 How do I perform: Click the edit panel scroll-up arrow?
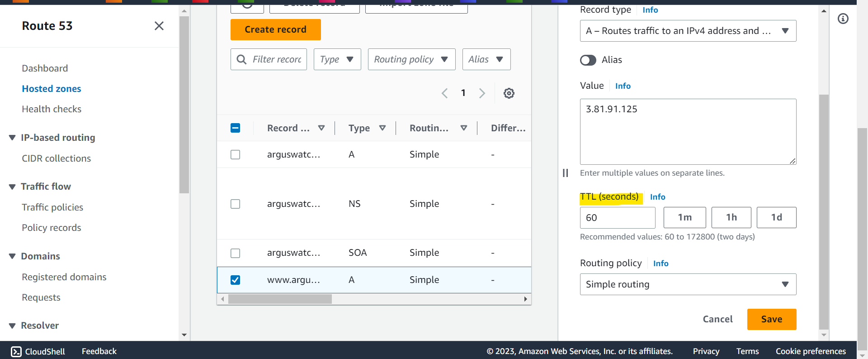point(824,11)
